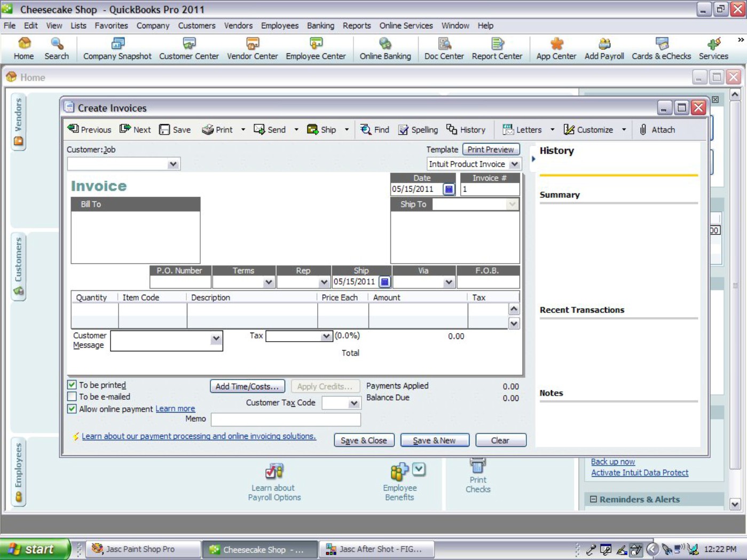Open the Customer Center
The image size is (747, 560).
point(188,49)
